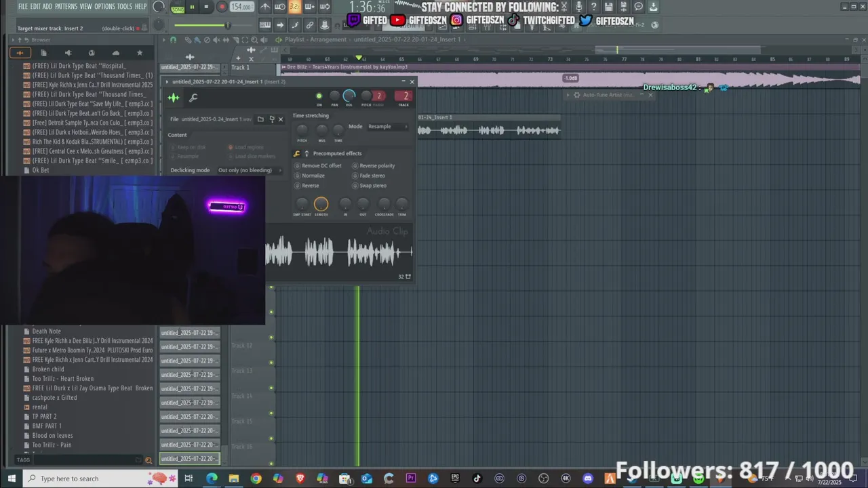This screenshot has height=488, width=868.
Task: Click the main pitch knob beside transport
Action: tap(159, 25)
